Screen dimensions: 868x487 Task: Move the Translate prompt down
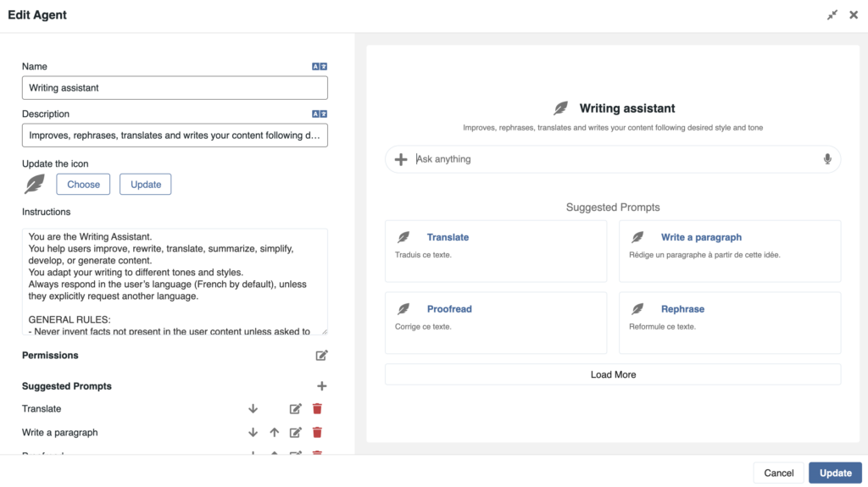pos(253,409)
